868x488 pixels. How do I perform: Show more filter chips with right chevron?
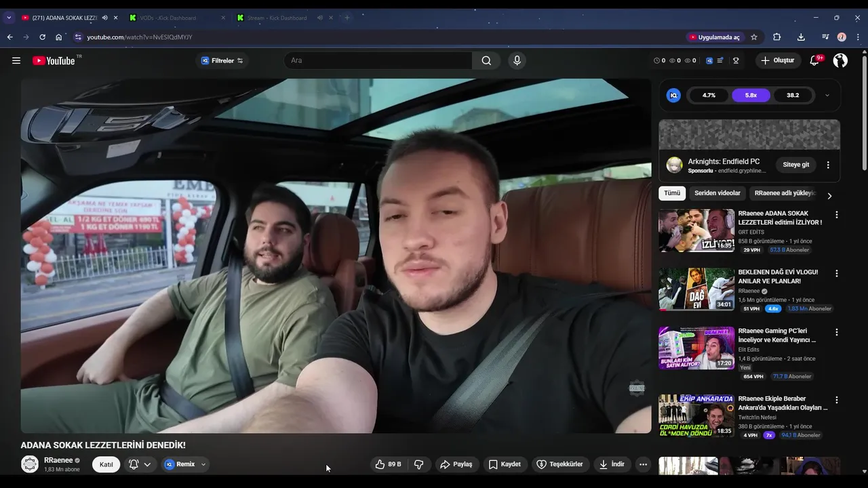(829, 196)
